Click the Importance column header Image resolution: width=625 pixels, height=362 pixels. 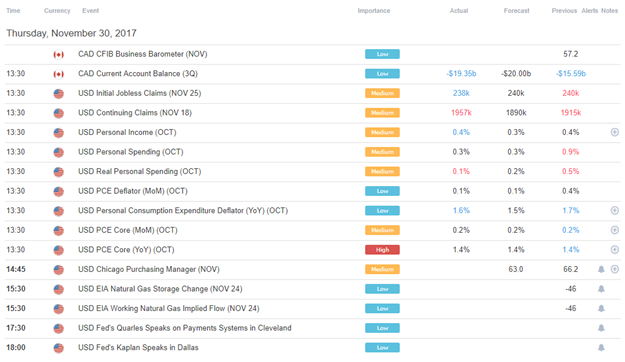[x=373, y=11]
